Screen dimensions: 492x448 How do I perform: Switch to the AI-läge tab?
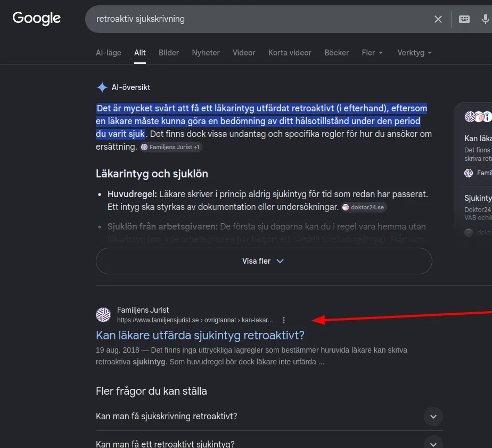(x=108, y=53)
